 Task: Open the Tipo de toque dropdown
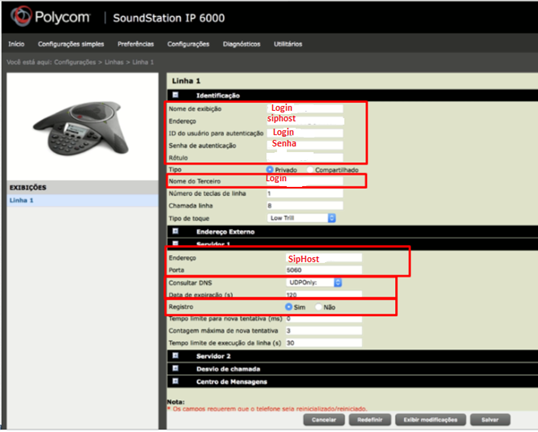pos(301,218)
